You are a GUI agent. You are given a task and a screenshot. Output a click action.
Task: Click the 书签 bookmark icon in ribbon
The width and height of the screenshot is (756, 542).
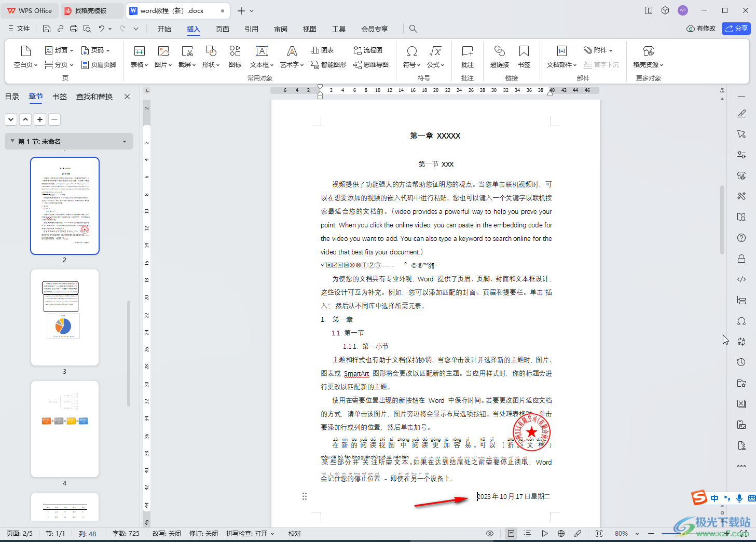524,56
